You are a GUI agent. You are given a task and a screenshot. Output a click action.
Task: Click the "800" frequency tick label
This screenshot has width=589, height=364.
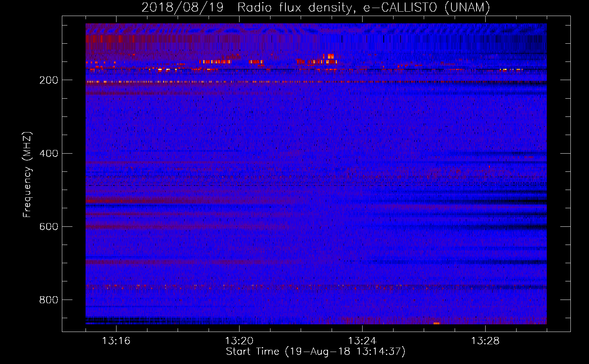coord(49,300)
